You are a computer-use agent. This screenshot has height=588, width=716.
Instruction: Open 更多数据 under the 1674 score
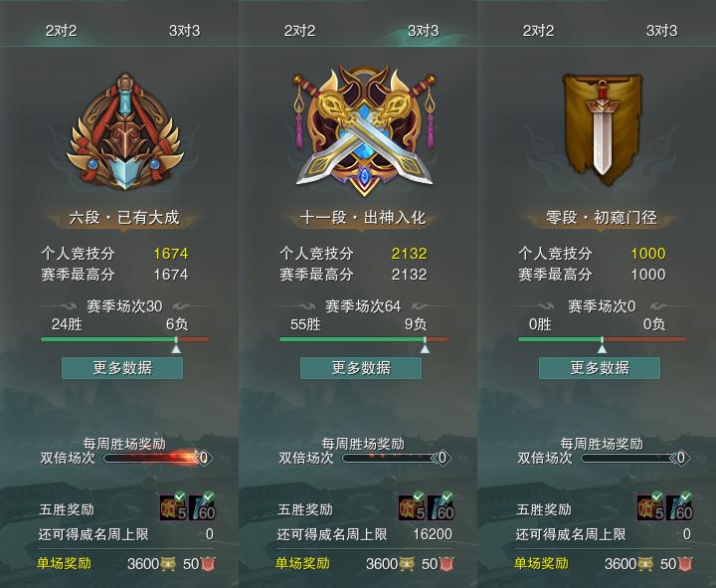122,368
